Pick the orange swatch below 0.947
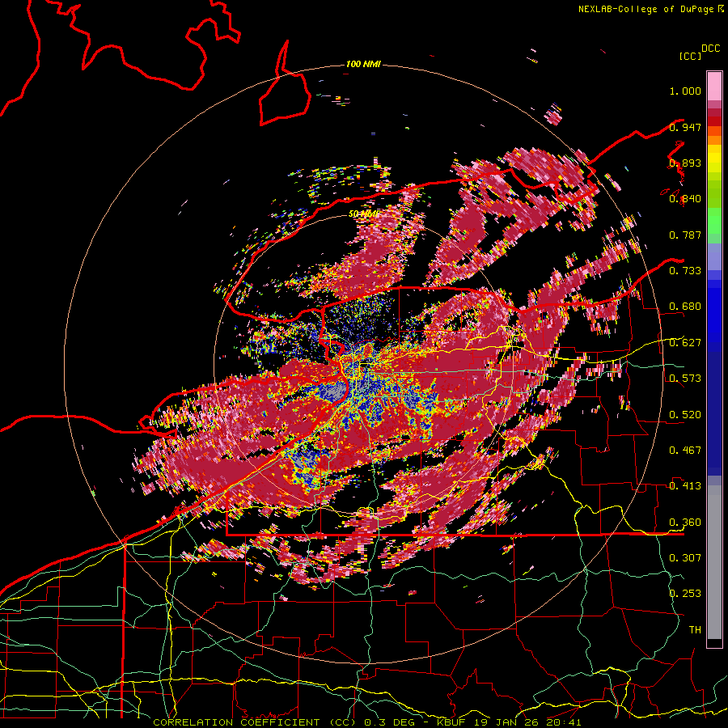728x728 pixels. (x=714, y=140)
